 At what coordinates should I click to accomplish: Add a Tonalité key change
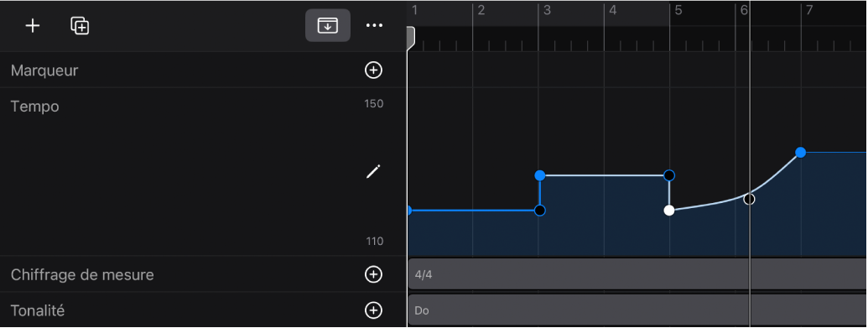374,310
